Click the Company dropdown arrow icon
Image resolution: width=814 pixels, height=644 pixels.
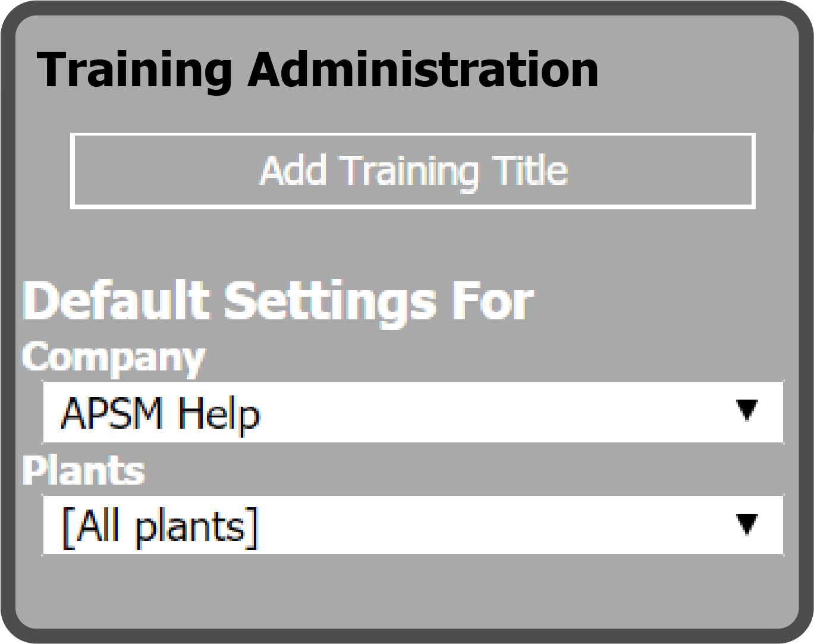coord(747,410)
